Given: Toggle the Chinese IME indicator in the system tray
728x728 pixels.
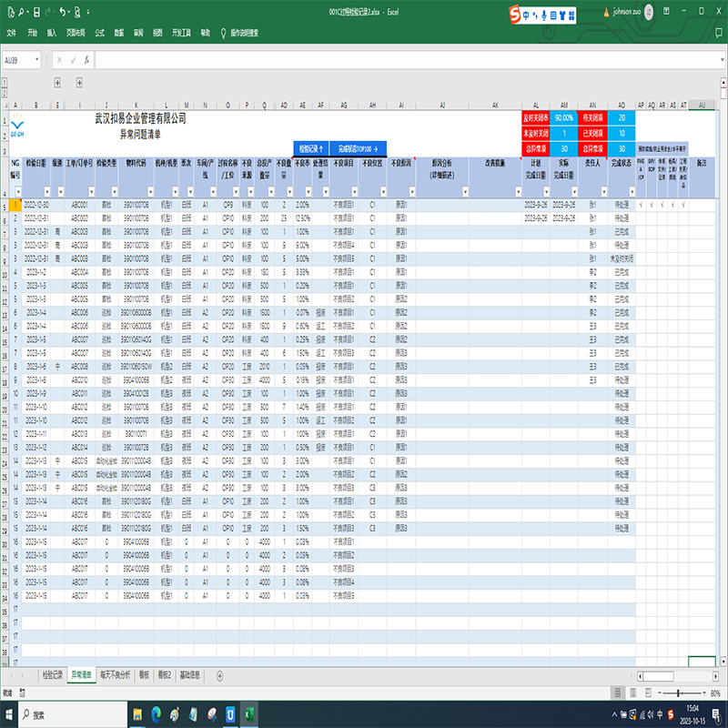Looking at the screenshot, I should 660,714.
